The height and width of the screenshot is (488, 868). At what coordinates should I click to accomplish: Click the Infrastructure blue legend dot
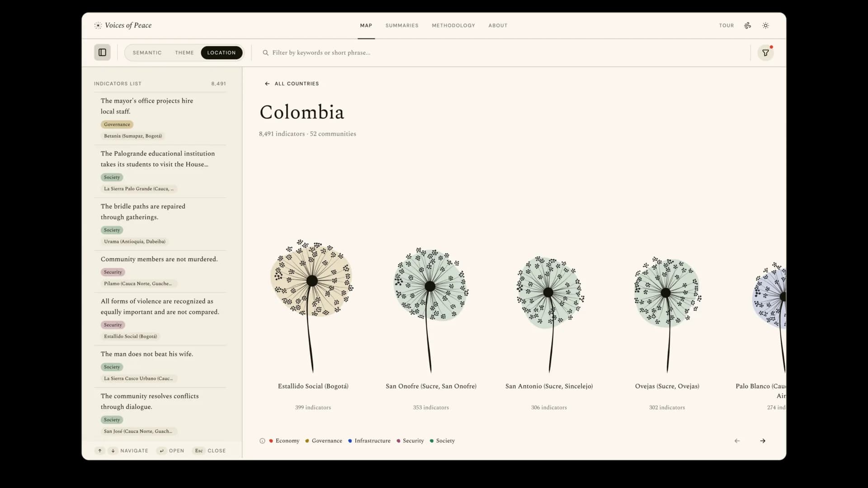point(350,441)
